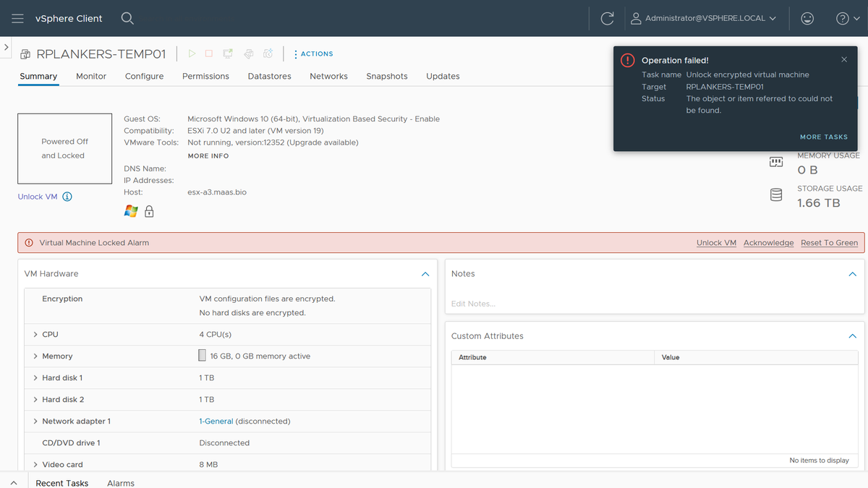This screenshot has height=488, width=868.
Task: Collapse the VM Hardware panel
Action: (425, 274)
